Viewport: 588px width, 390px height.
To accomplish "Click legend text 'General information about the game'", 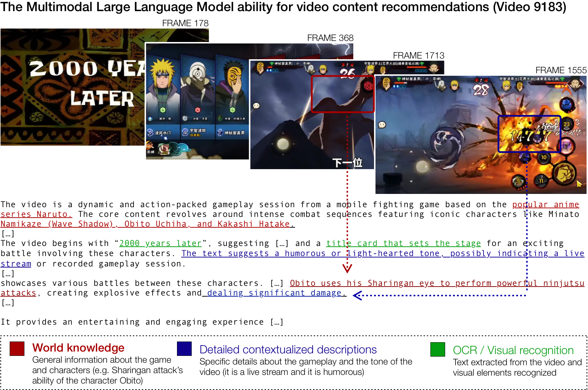I will click(x=102, y=360).
